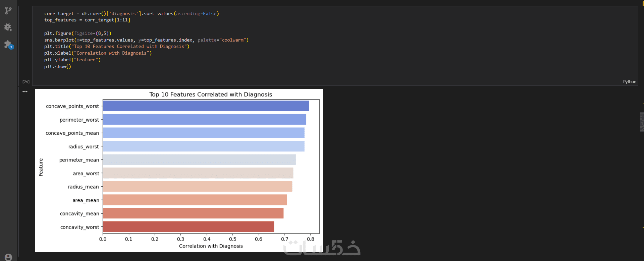Click the radius_worst bar in chart
Viewport: 644px width, 261px height.
point(204,146)
